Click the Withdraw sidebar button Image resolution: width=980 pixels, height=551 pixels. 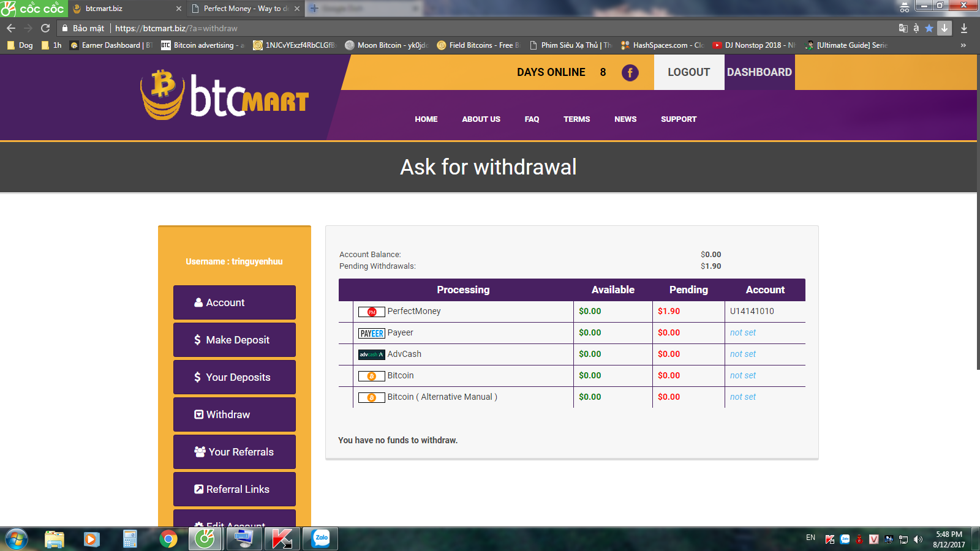[x=235, y=414]
